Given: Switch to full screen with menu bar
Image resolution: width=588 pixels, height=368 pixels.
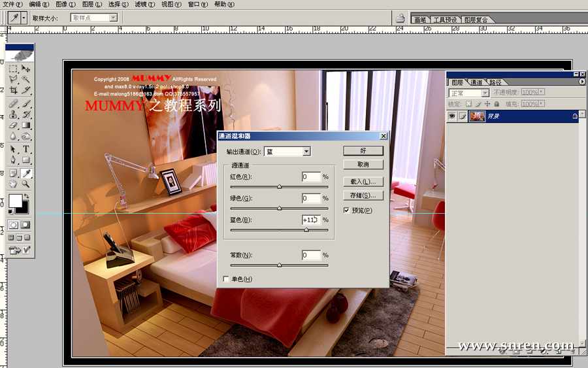Looking at the screenshot, I should [19, 237].
